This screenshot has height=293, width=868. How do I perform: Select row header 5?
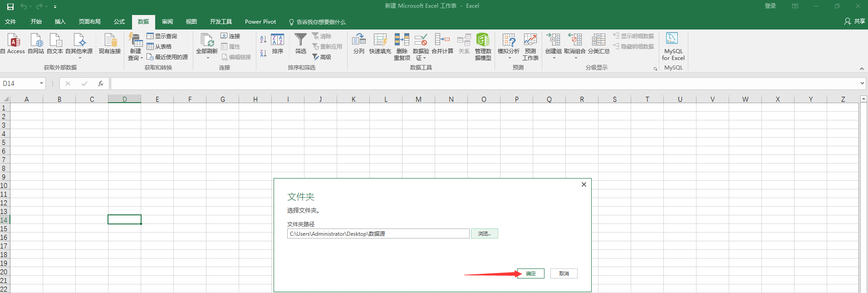(4, 143)
